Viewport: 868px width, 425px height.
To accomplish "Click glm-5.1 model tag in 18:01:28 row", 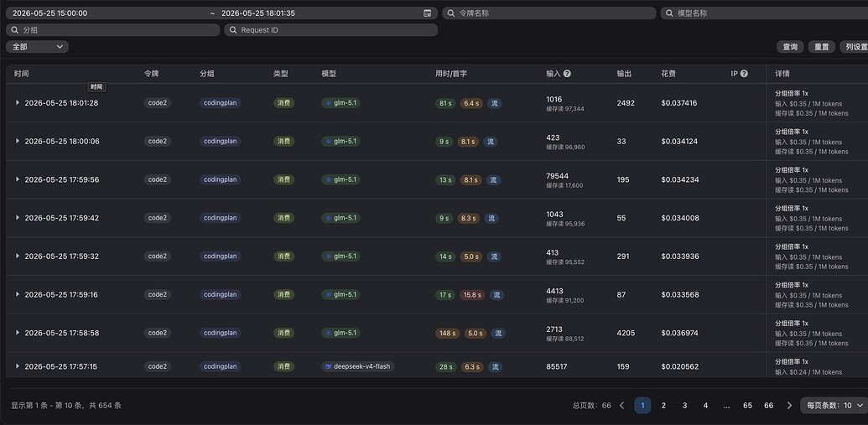I will (340, 103).
